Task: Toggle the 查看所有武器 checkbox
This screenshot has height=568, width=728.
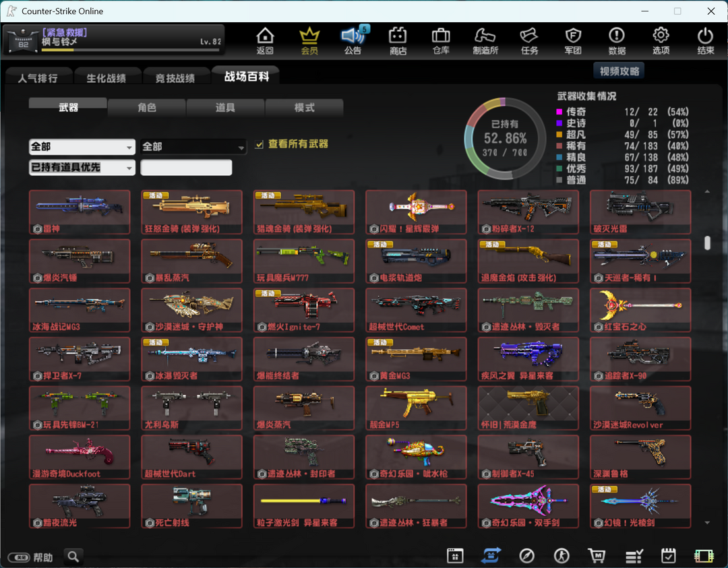Action: click(259, 144)
